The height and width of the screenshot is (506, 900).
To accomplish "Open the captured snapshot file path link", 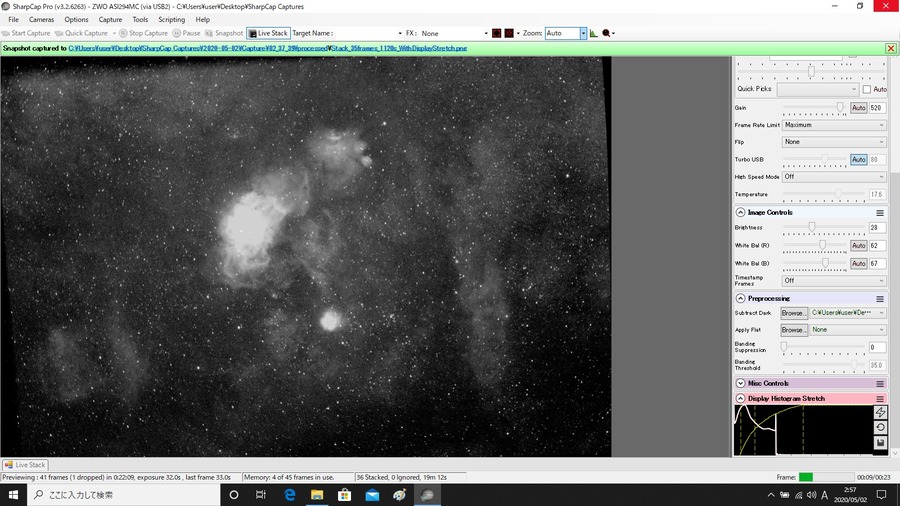I will [267, 48].
